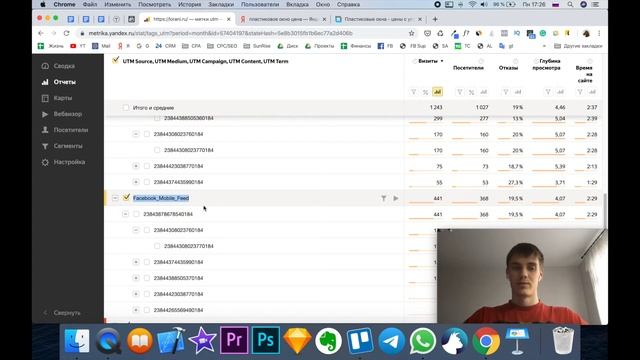640x360 pixels.
Task: Click the filter icon under Посетители column
Action: pos(460,92)
